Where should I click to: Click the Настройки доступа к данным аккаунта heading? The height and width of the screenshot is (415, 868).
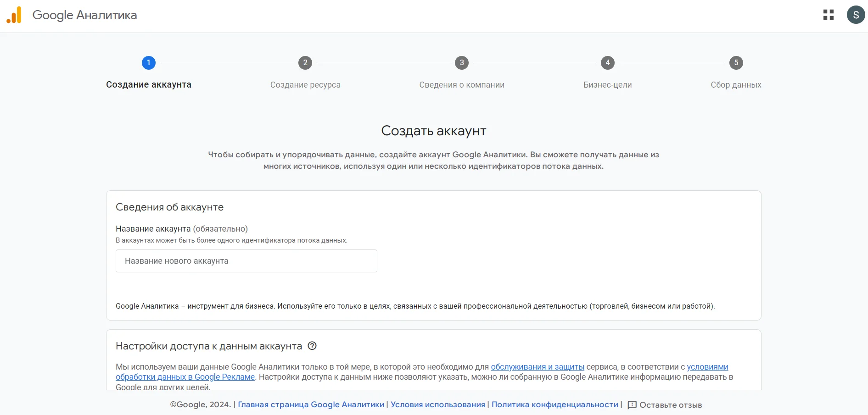[x=209, y=346]
